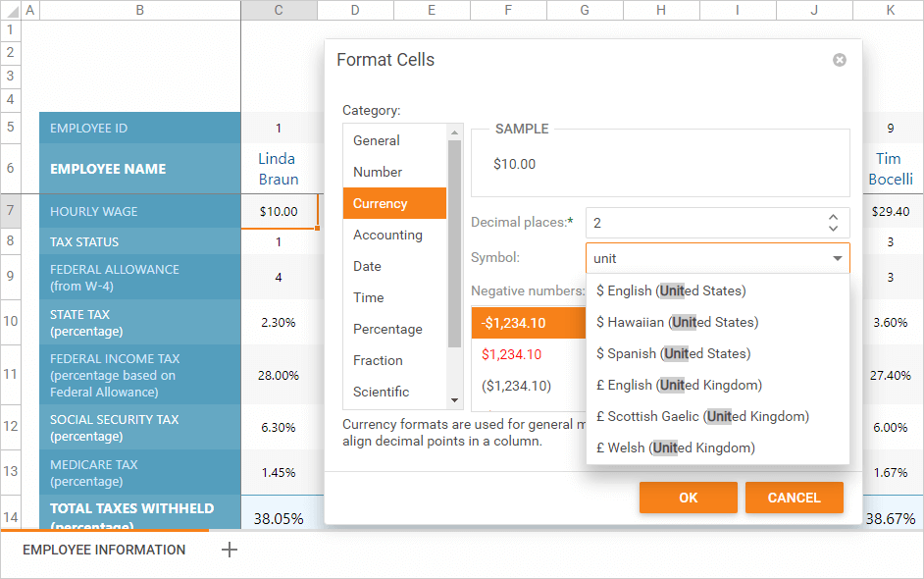Click the TOTAL TAXES WITHHELD label cell
The height and width of the screenshot is (579, 924).
[x=140, y=513]
